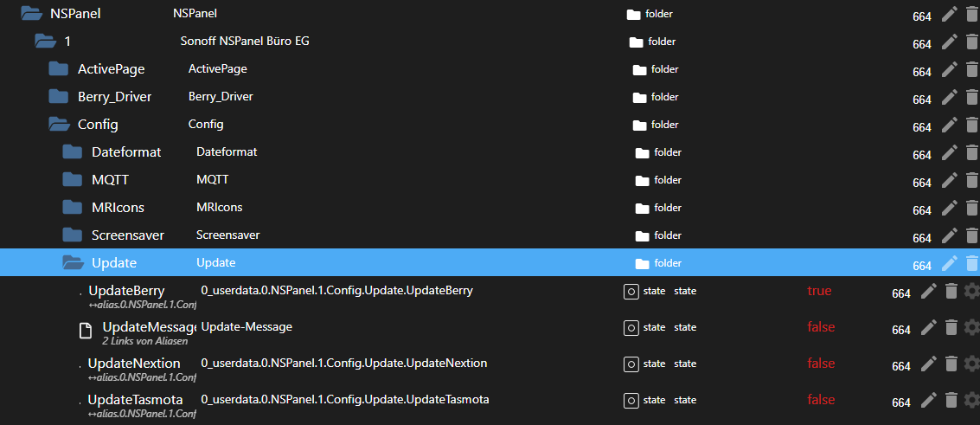The image size is (980, 425).
Task: Expand the Screensaver folder
Action: coord(73,235)
